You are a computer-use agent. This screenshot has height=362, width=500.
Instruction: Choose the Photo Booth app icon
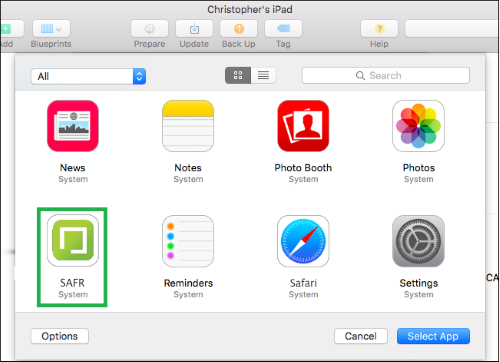[303, 126]
